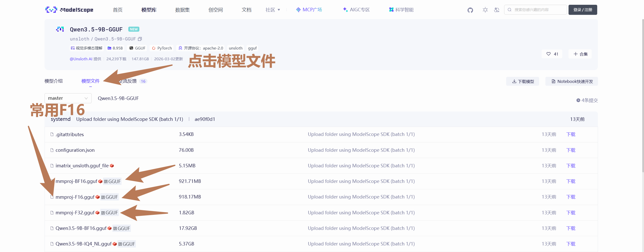Click the 下载模型 button

(x=522, y=81)
